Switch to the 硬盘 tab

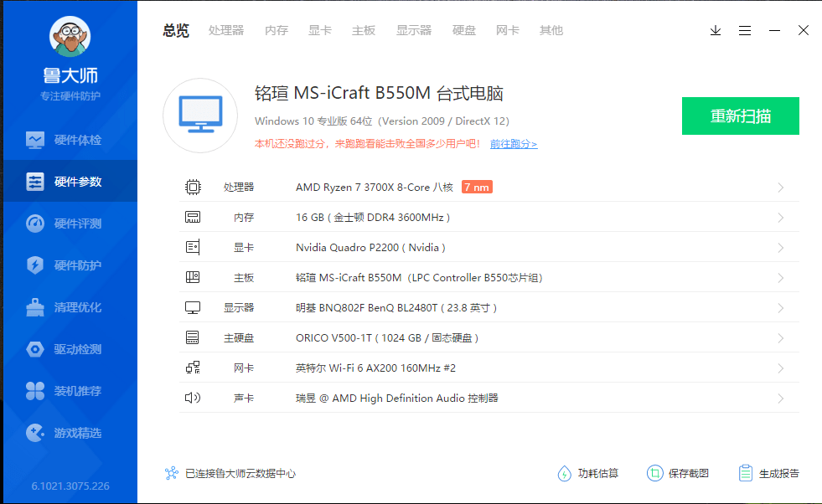pos(464,30)
